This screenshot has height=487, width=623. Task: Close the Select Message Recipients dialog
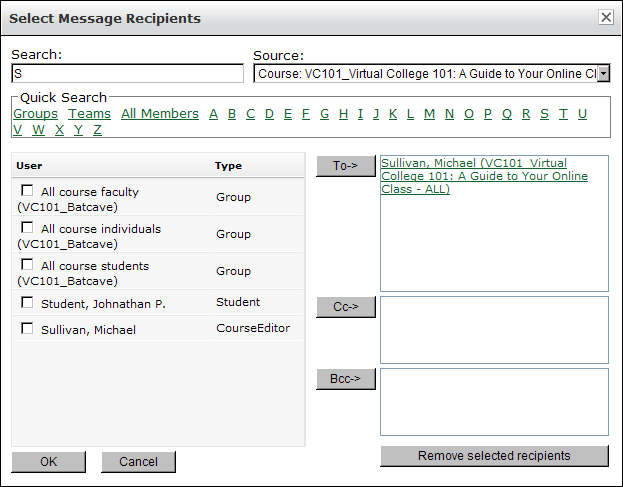pyautogui.click(x=605, y=17)
